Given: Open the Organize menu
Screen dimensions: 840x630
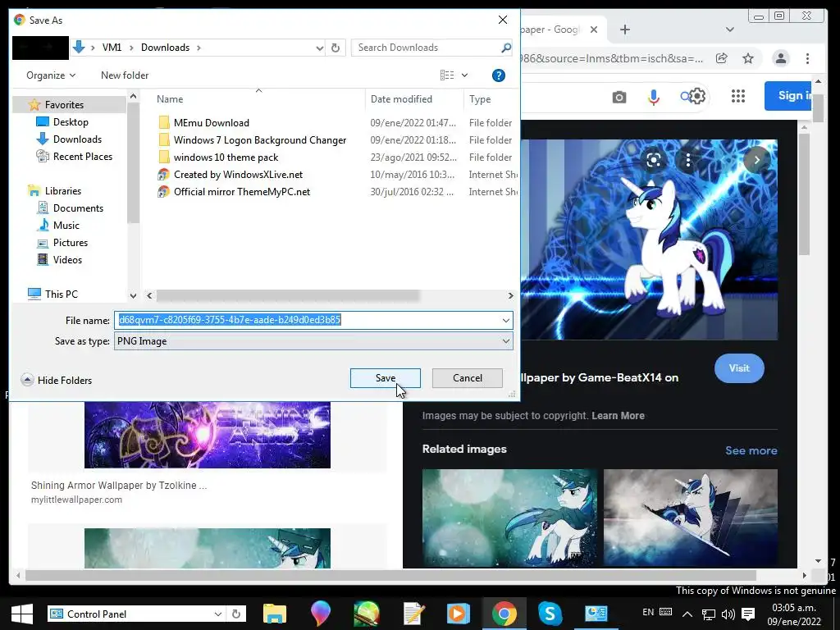Looking at the screenshot, I should point(51,75).
